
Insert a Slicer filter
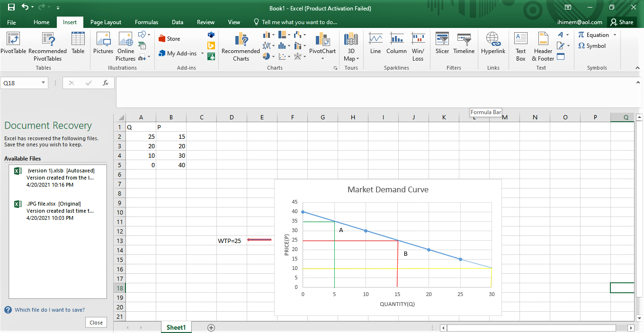coord(442,40)
